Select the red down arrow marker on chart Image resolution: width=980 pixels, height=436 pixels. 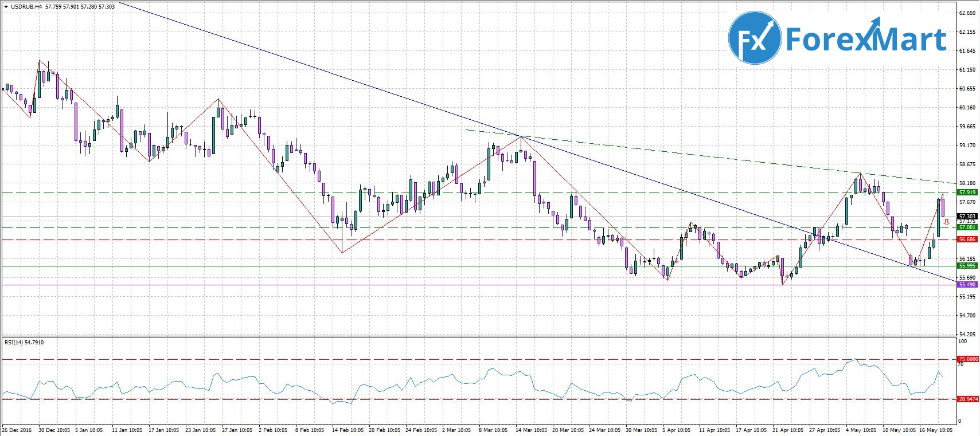[946, 222]
